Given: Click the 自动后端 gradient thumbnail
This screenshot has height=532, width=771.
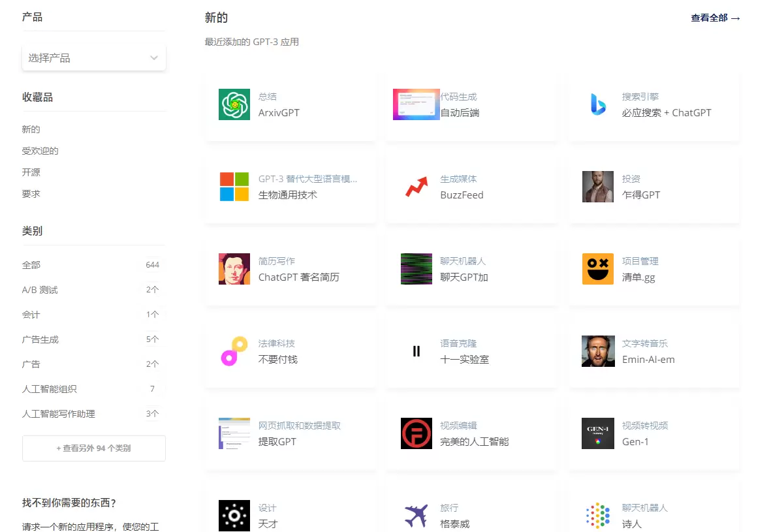Looking at the screenshot, I should point(416,104).
